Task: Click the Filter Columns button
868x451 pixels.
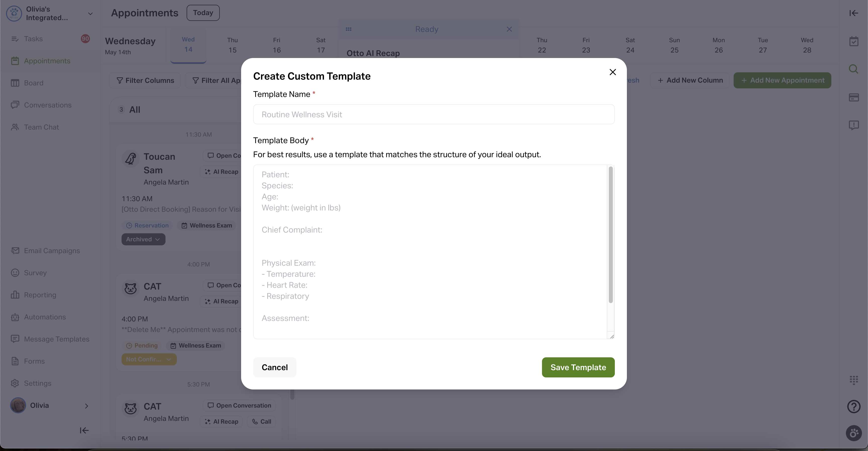Action: click(145, 81)
